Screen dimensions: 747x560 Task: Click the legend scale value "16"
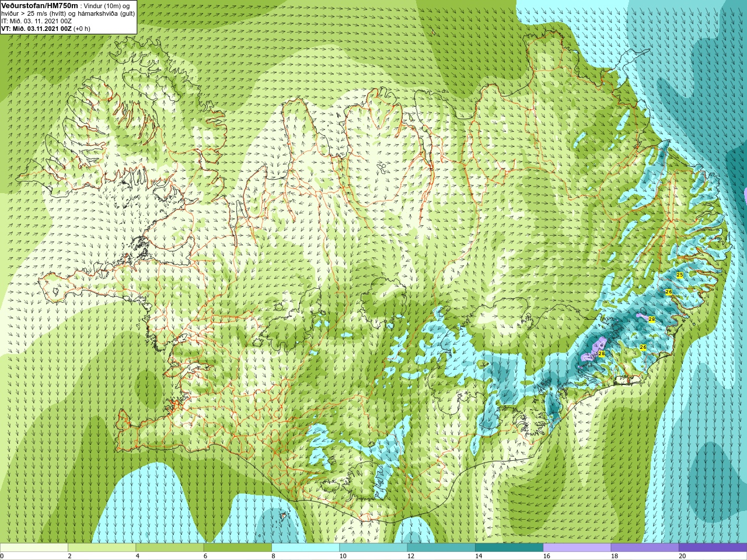(546, 556)
